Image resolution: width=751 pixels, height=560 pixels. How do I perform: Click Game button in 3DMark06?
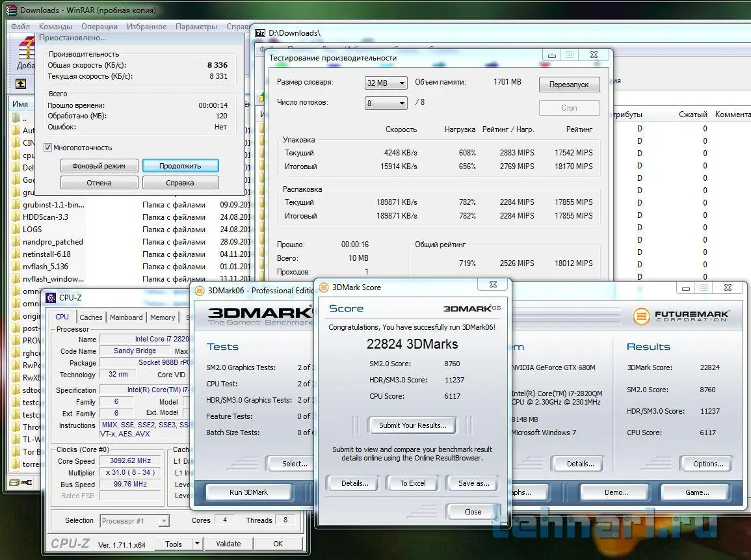(696, 492)
